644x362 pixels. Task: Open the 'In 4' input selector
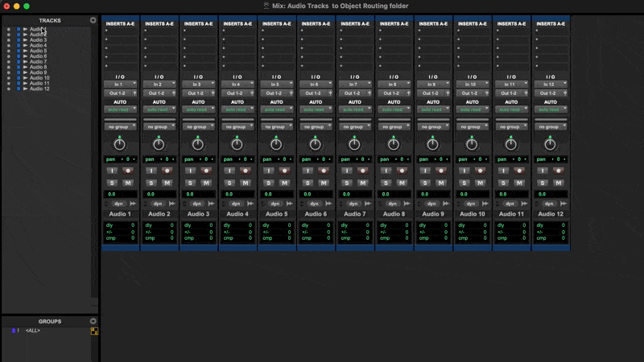coord(237,84)
